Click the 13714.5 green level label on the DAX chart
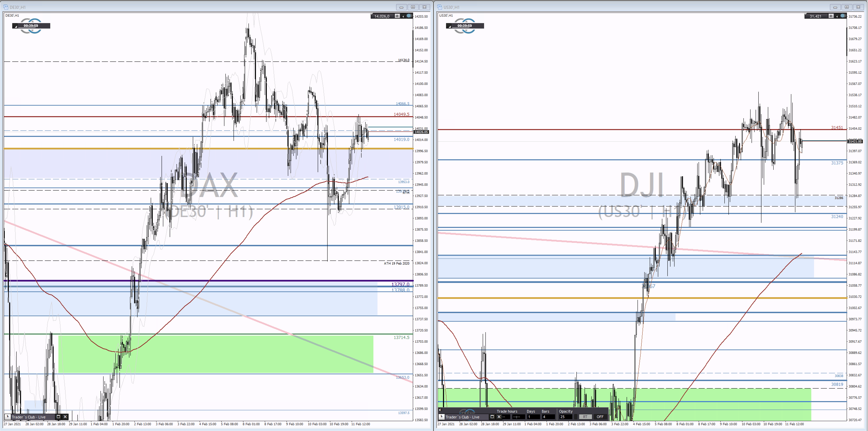 [401, 337]
